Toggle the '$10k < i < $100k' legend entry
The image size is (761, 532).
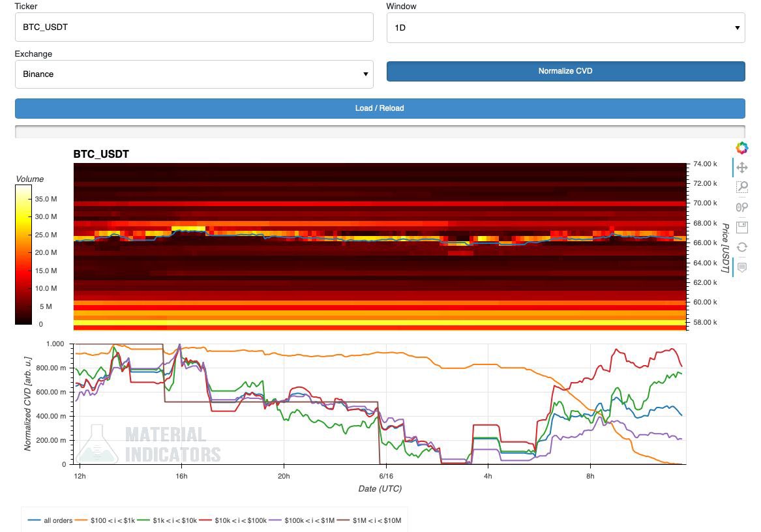coord(233,520)
